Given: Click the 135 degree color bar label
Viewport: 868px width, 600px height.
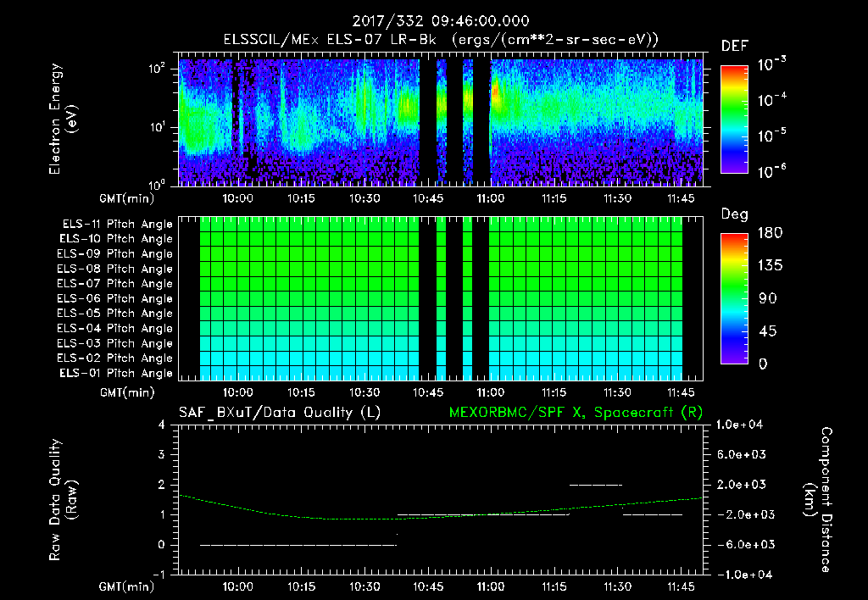Looking at the screenshot, I should [x=770, y=266].
